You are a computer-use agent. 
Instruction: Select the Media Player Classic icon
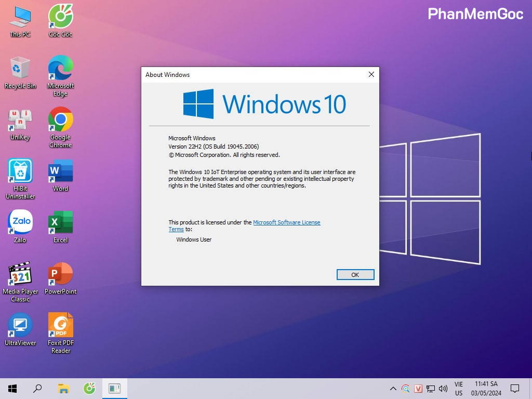click(20, 274)
